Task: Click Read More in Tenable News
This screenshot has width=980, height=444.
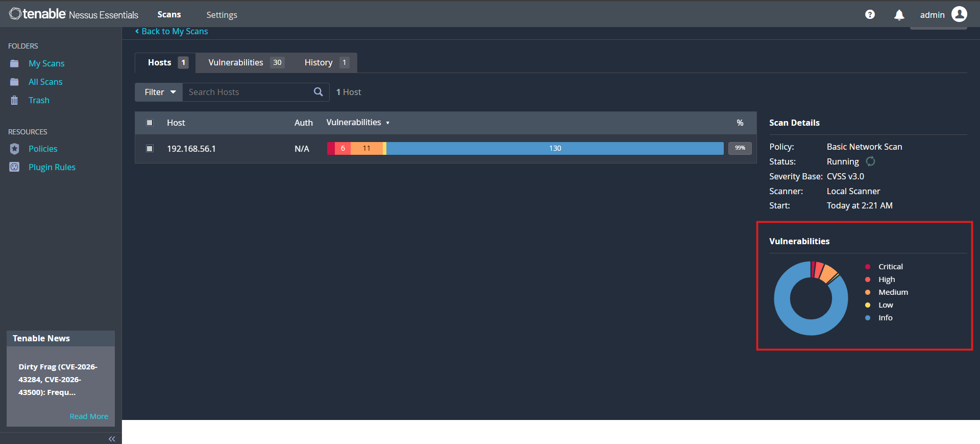Action: [89, 416]
